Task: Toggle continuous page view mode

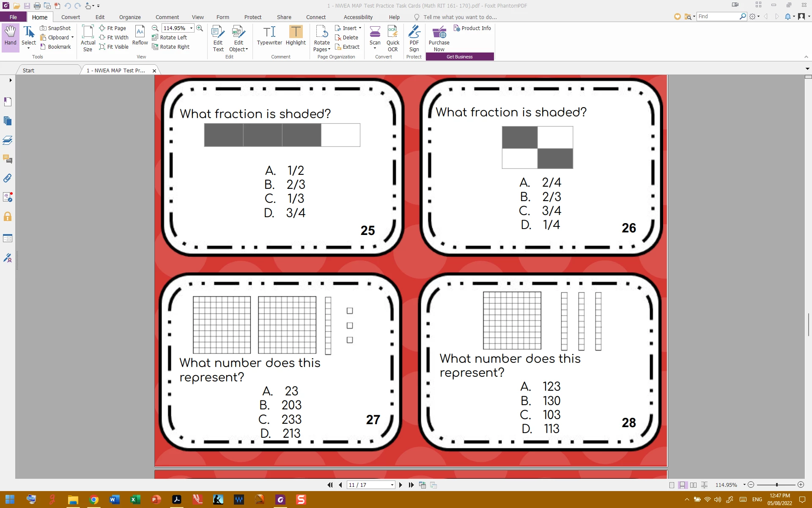Action: click(683, 485)
